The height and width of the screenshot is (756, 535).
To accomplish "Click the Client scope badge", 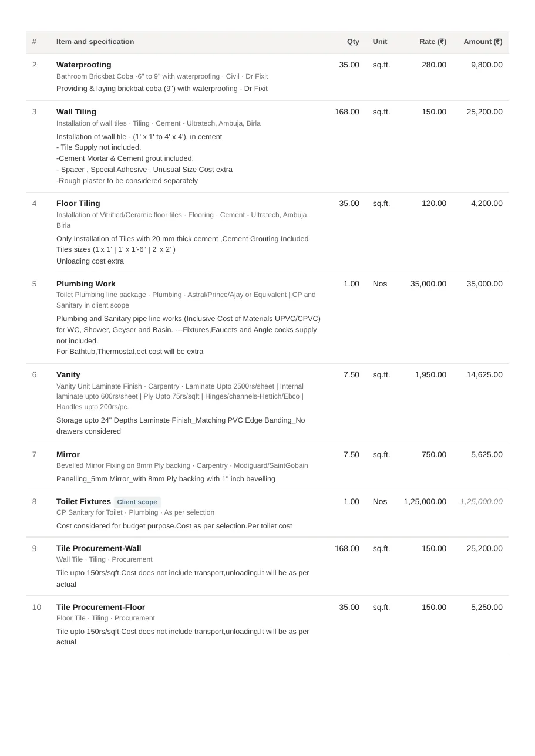I will point(137,502).
